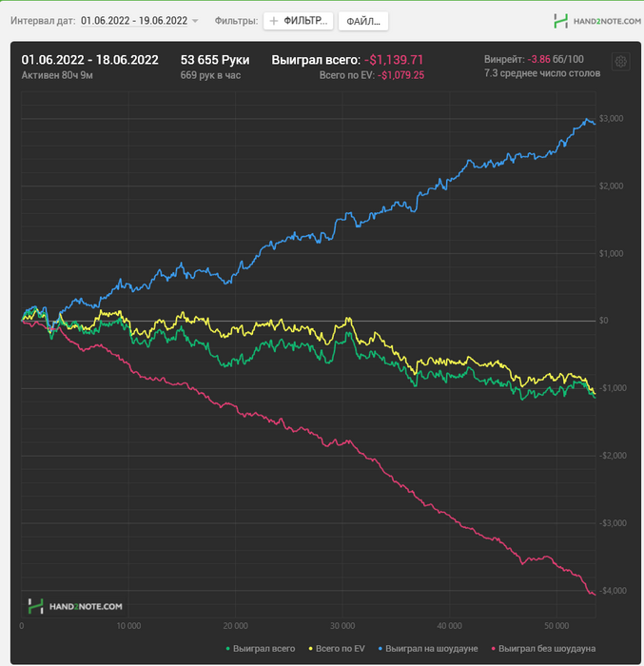Expand the date interval dropdown arrow
644x666 pixels.
(195, 21)
